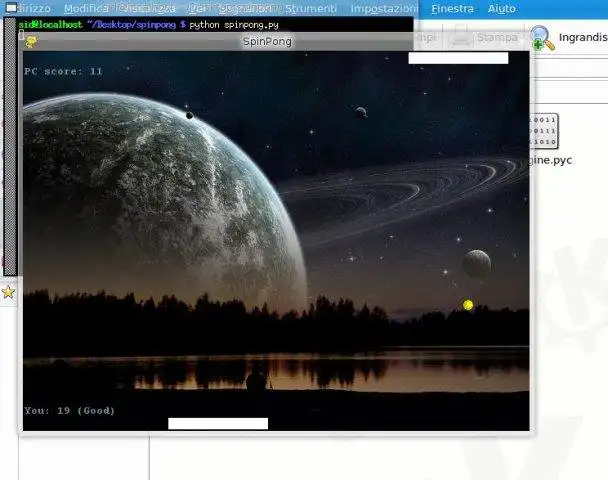Viewport: 608px width, 480px height.
Task: Open the Aiuto menu
Action: pyautogui.click(x=501, y=9)
